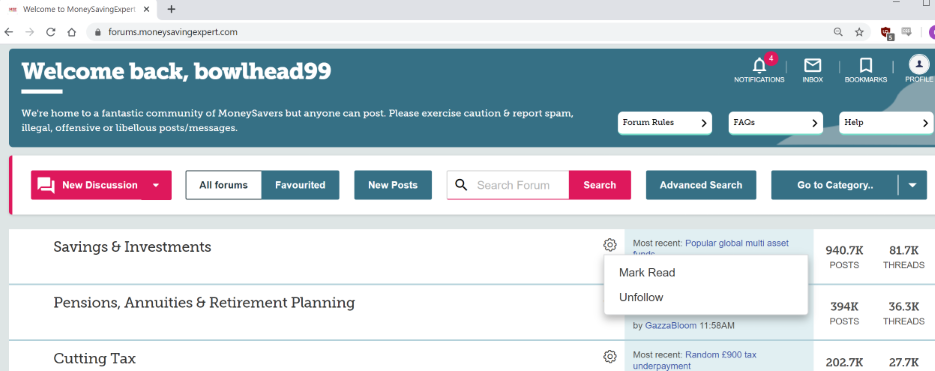Click the Search Forum input field
The image size is (935, 371).
click(508, 185)
